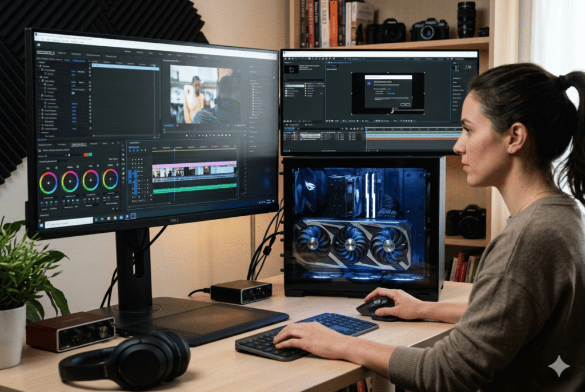This screenshot has height=392, width=585.
Task: Click the OK button in After Effects dialog
Action: point(405,104)
